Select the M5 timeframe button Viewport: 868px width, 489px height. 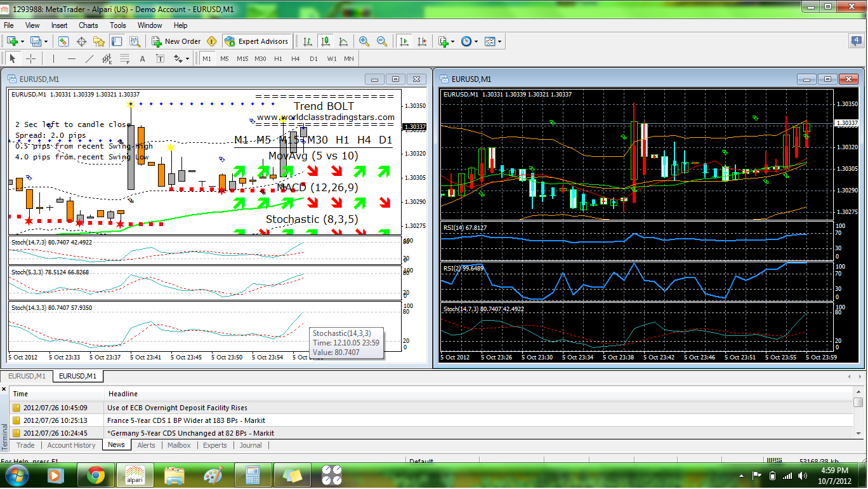[x=225, y=59]
